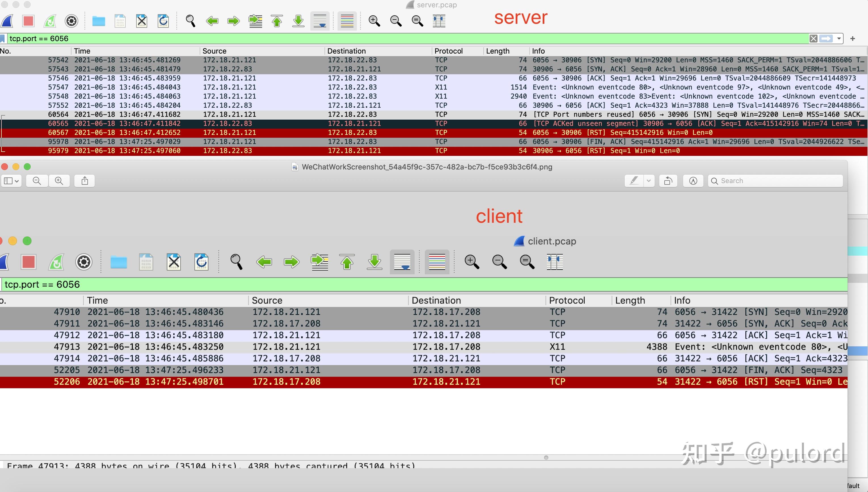Click find packet magnifier in client.pcap window
The image size is (868, 492).
[236, 262]
